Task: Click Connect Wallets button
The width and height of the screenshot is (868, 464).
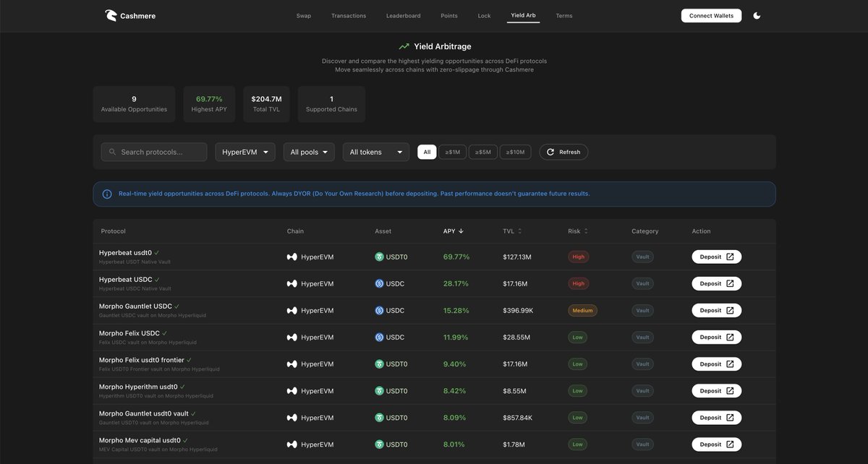Action: (711, 15)
